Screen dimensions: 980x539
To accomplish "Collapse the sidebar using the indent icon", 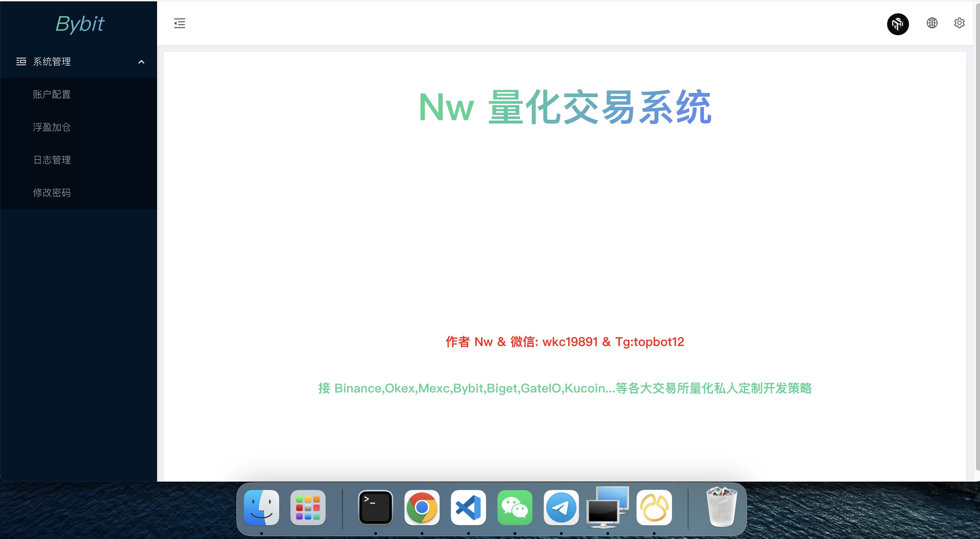I will tap(179, 23).
